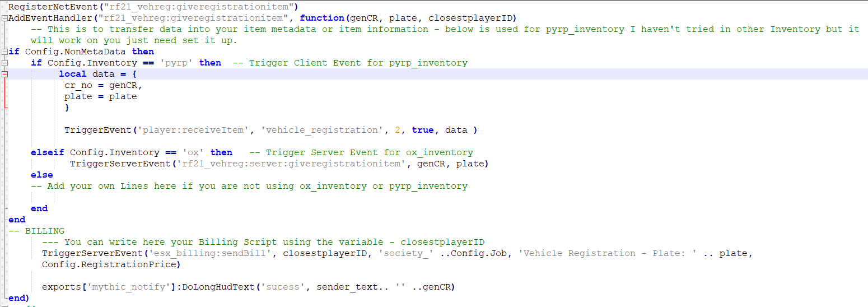
Task: Click the standalone 'else' keyword line
Action: click(42, 175)
